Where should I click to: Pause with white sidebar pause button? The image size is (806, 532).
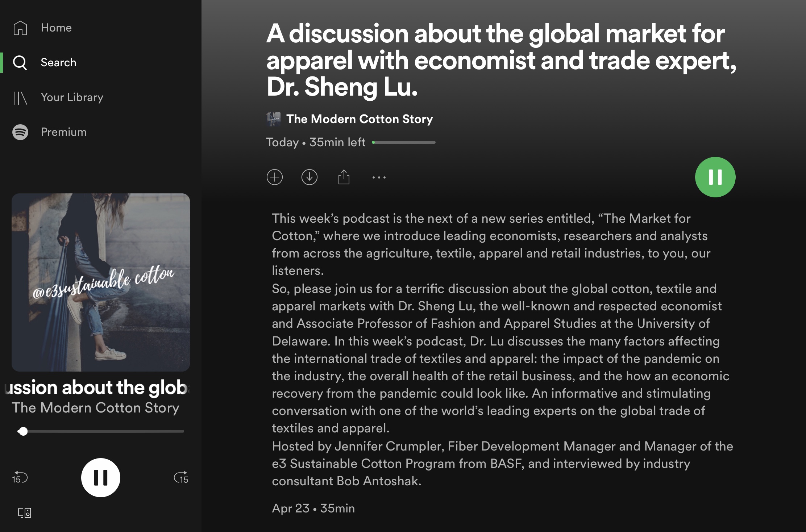(x=101, y=478)
